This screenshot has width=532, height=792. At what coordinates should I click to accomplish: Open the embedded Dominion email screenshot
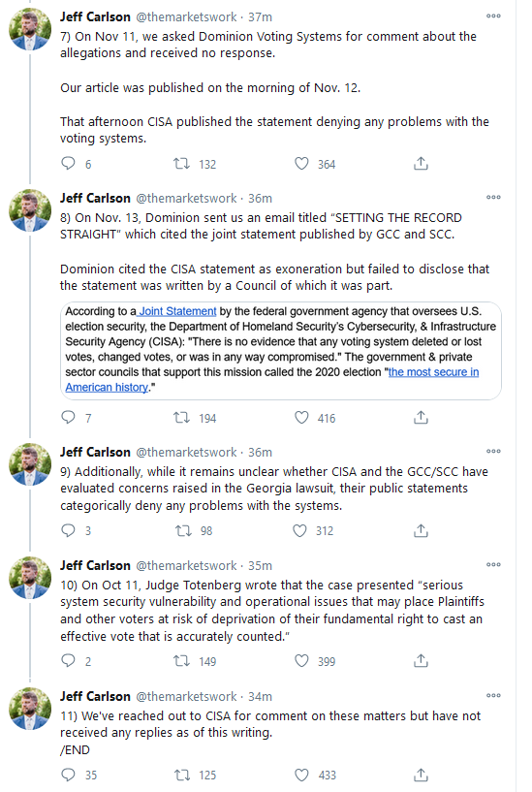pyautogui.click(x=281, y=351)
